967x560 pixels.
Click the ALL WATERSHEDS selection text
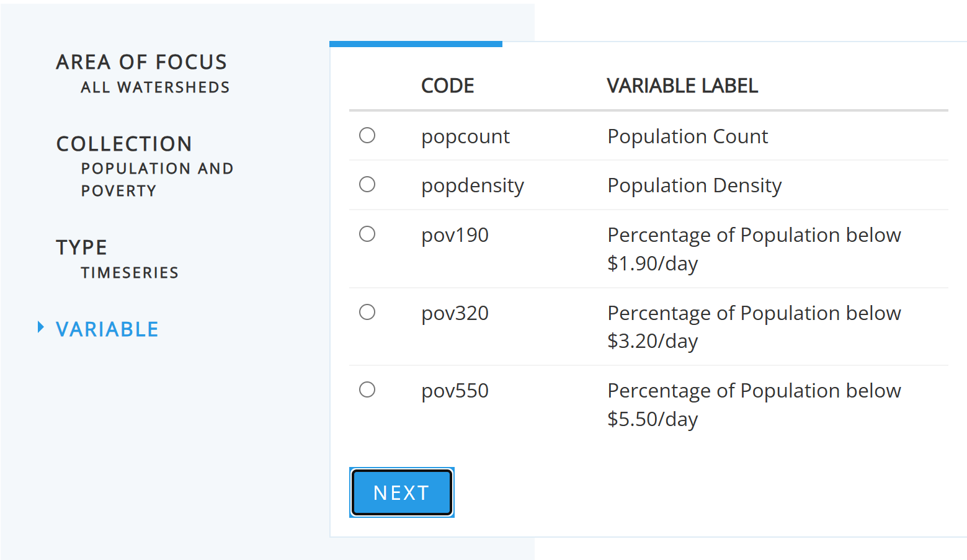click(155, 87)
